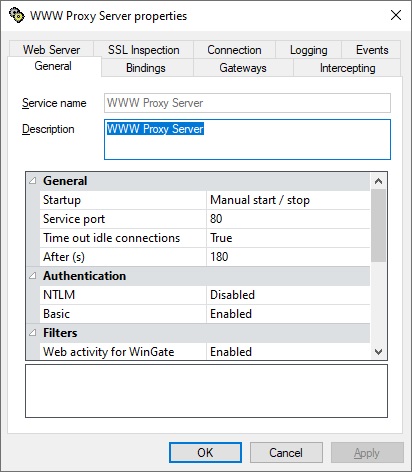Click the 'Manual start / stop' value
The image size is (412, 472).
coord(260,200)
